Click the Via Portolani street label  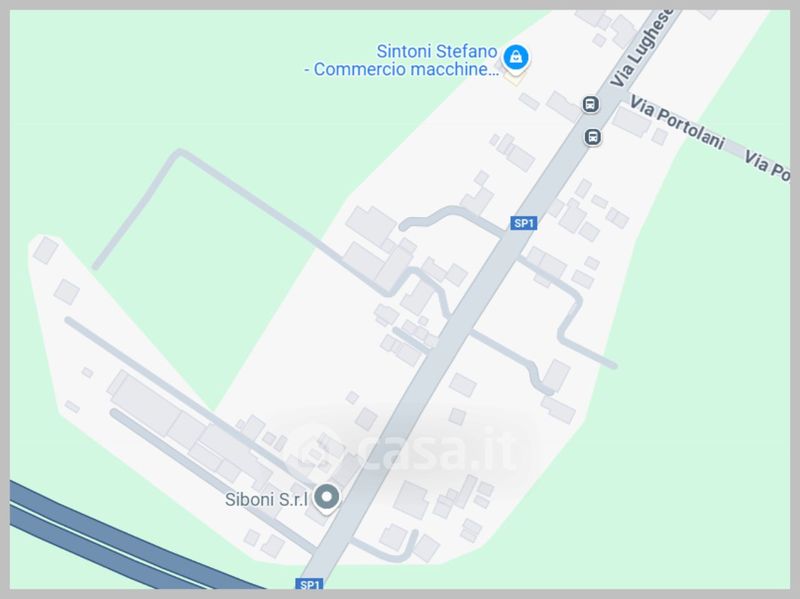pos(677,123)
